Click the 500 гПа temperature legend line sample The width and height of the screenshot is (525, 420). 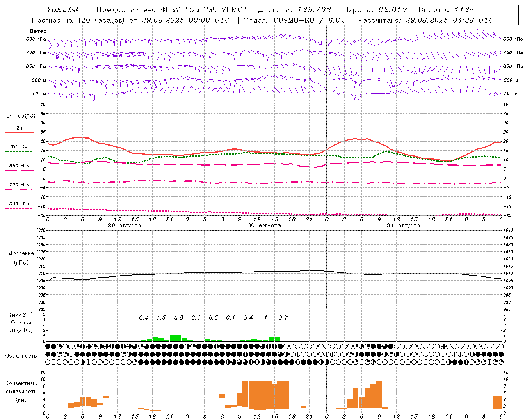(x=19, y=208)
